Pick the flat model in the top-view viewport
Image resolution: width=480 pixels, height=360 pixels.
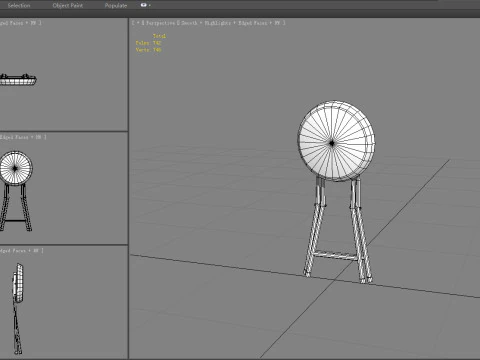pos(18,80)
